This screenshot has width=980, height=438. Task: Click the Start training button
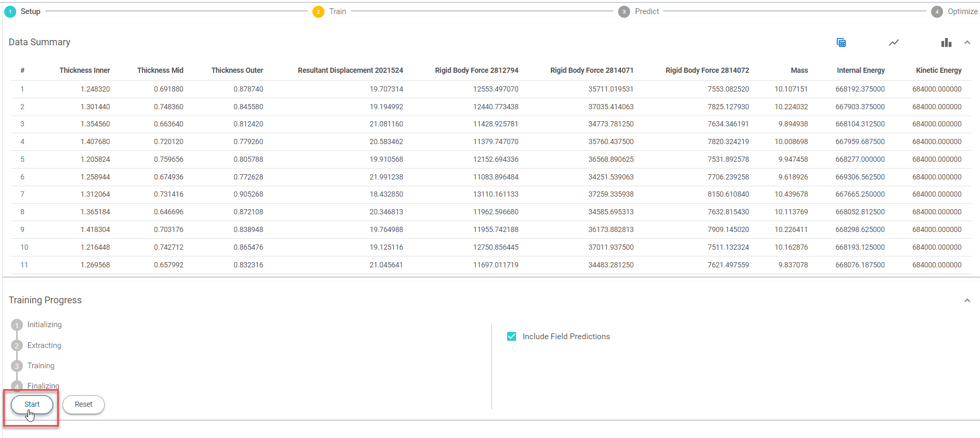[32, 404]
